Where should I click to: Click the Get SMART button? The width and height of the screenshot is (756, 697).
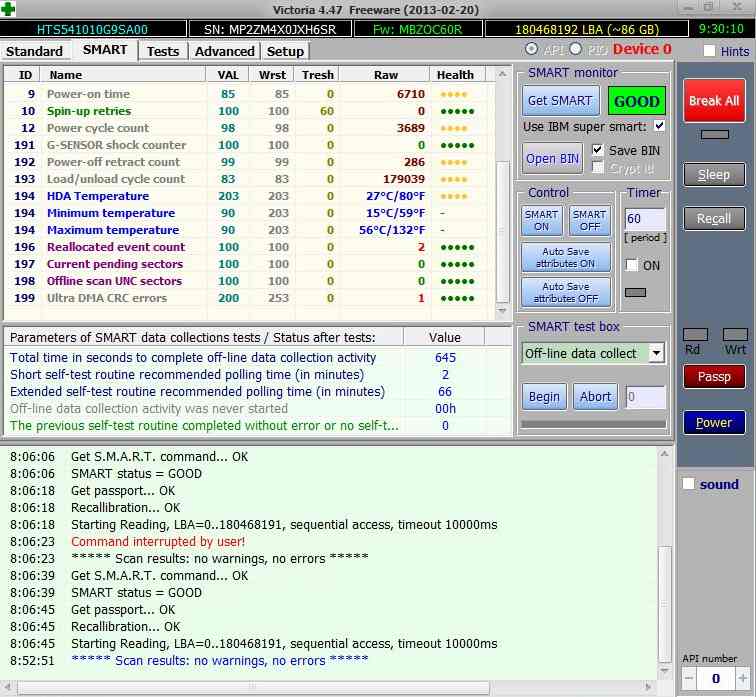pos(560,101)
